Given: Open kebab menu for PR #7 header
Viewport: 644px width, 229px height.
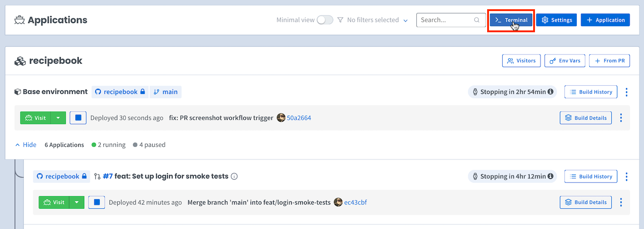Looking at the screenshot, I should (x=627, y=176).
